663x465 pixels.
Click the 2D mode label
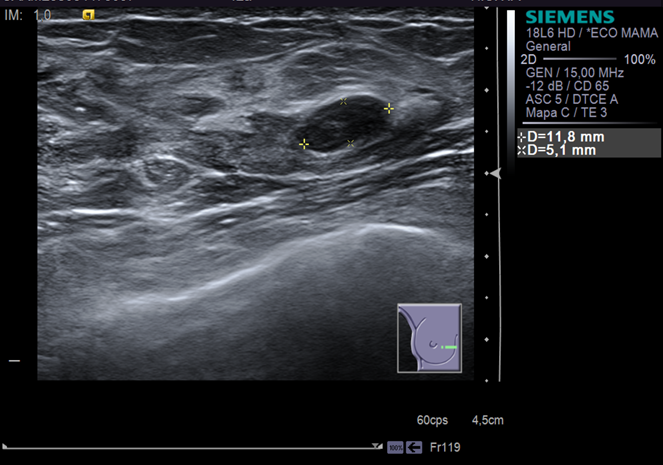point(528,59)
